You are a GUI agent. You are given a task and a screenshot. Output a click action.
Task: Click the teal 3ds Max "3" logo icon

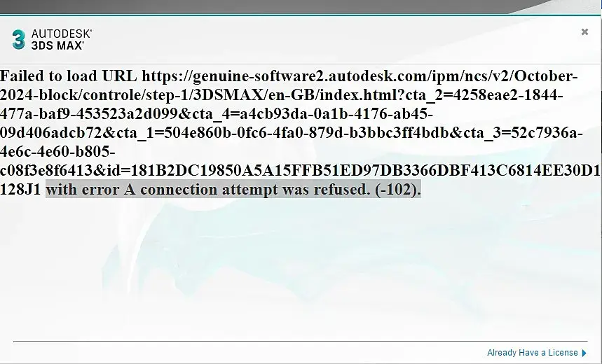click(18, 39)
